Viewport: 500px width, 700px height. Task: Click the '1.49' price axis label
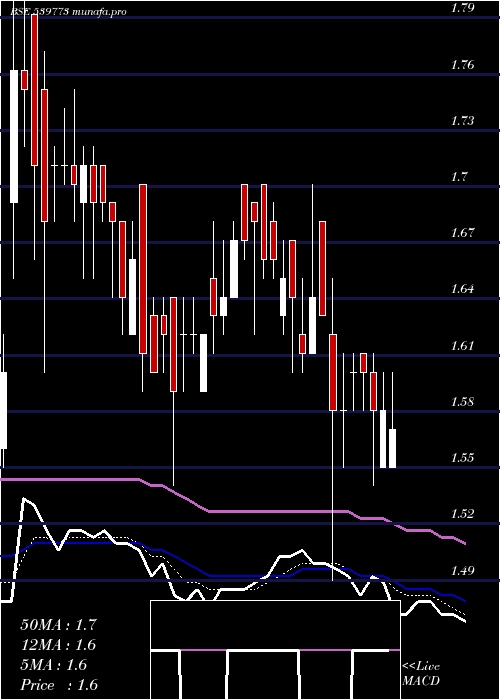pyautogui.click(x=462, y=571)
